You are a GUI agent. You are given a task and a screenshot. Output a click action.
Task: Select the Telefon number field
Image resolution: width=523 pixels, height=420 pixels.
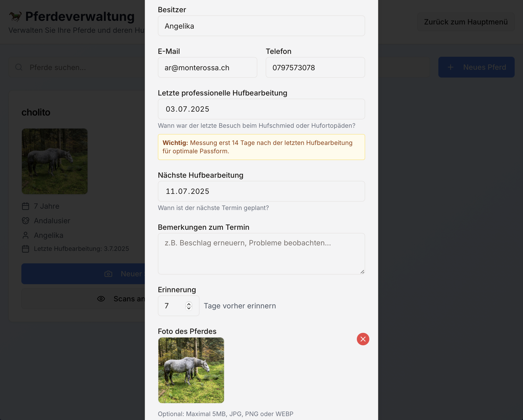pos(315,68)
